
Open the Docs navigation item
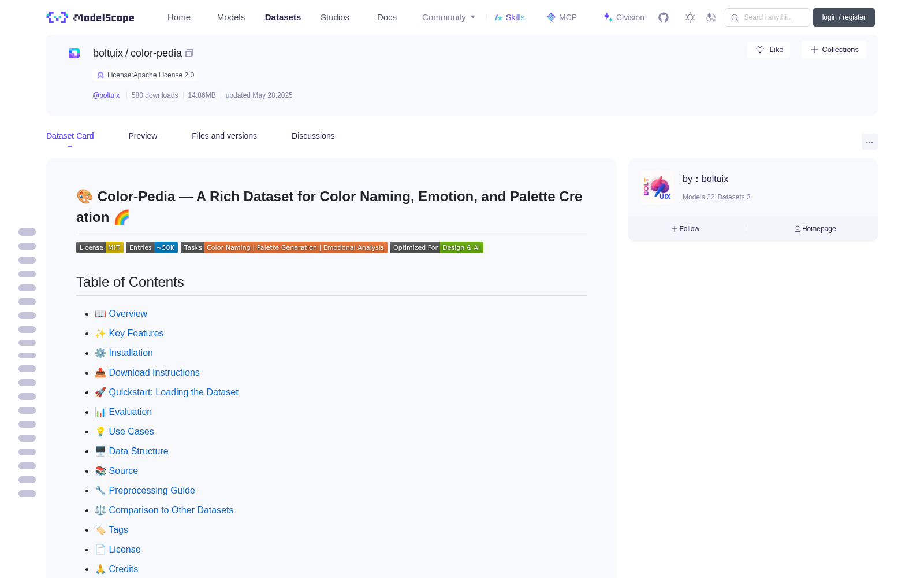[x=387, y=17]
